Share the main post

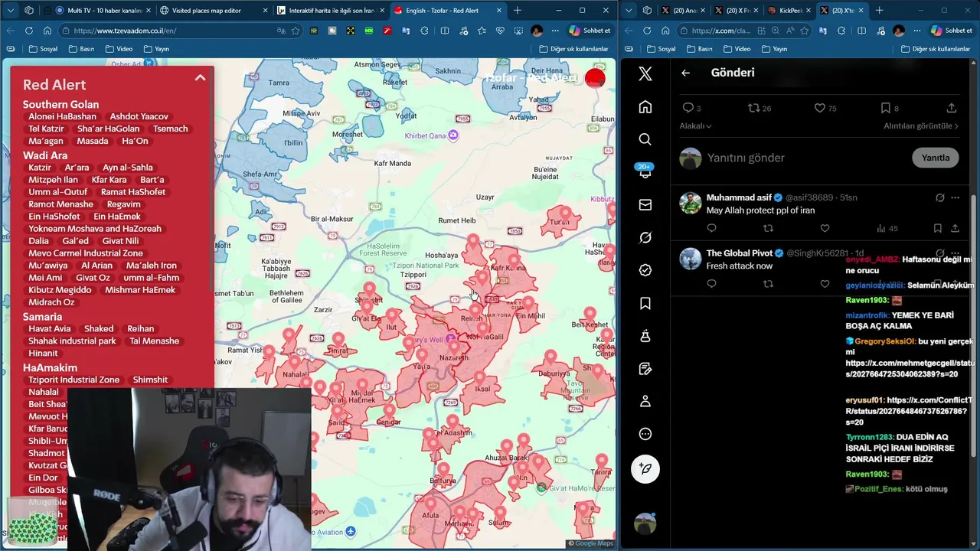coord(952,108)
